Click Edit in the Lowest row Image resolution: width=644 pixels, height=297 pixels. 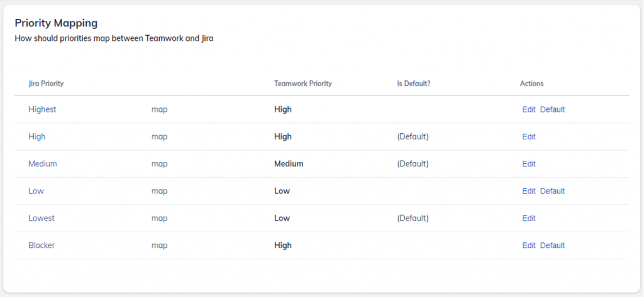point(529,219)
